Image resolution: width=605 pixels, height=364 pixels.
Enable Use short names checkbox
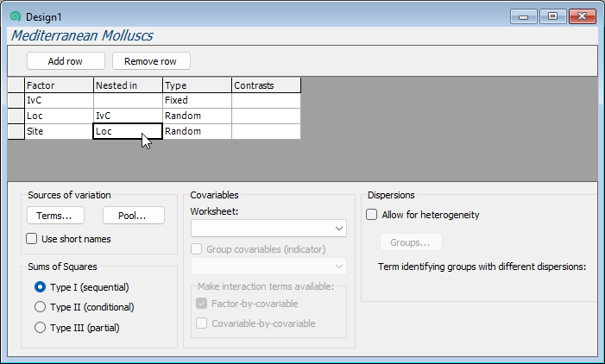(x=32, y=239)
